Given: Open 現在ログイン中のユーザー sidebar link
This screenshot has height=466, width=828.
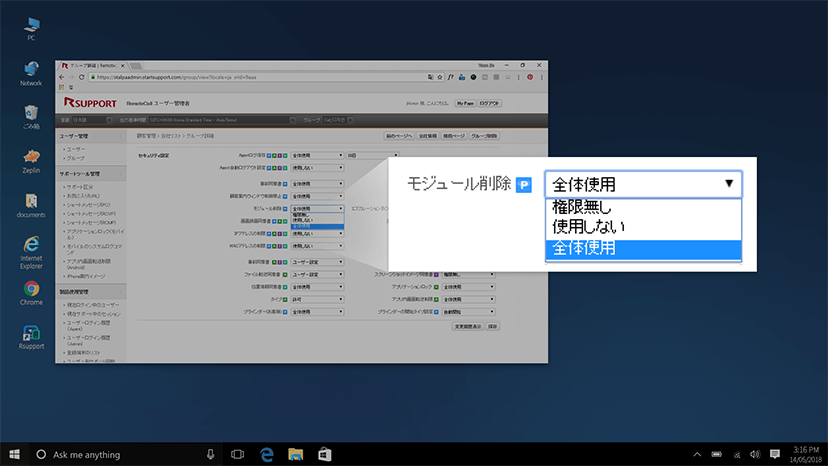Looking at the screenshot, I should pos(93,305).
